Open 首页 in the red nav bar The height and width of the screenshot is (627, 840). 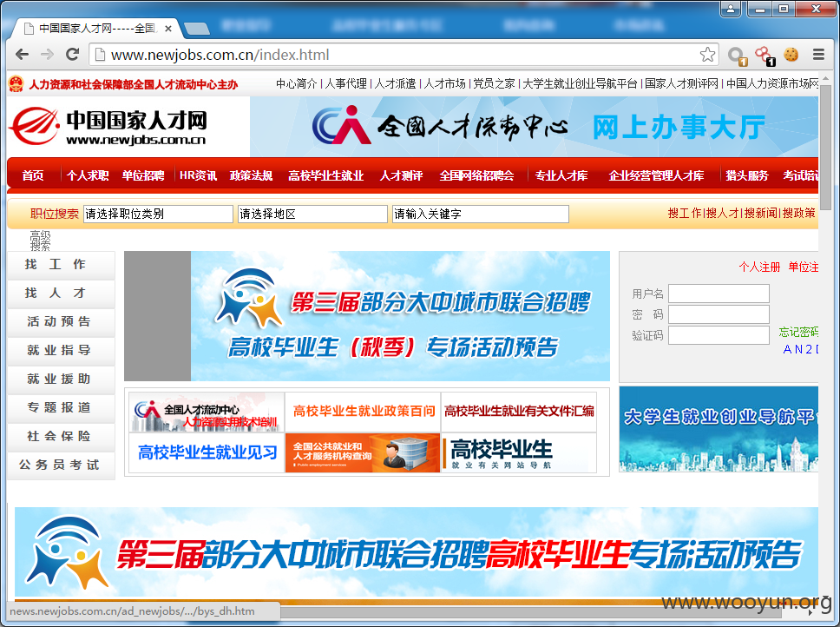(33, 175)
